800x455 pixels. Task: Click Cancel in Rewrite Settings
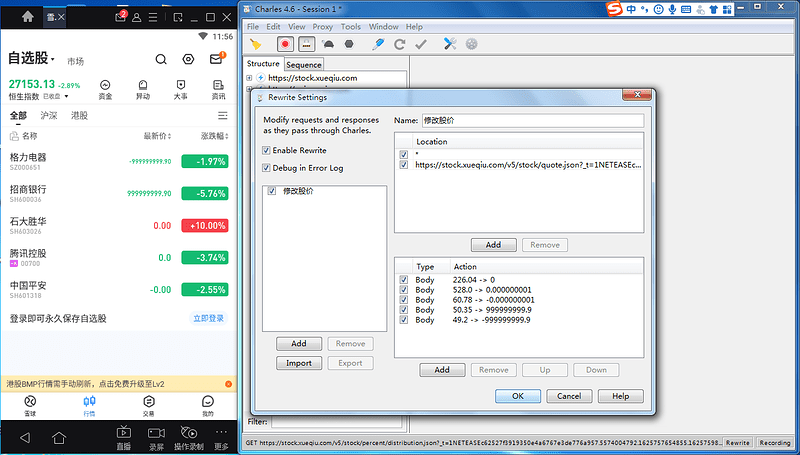click(569, 396)
